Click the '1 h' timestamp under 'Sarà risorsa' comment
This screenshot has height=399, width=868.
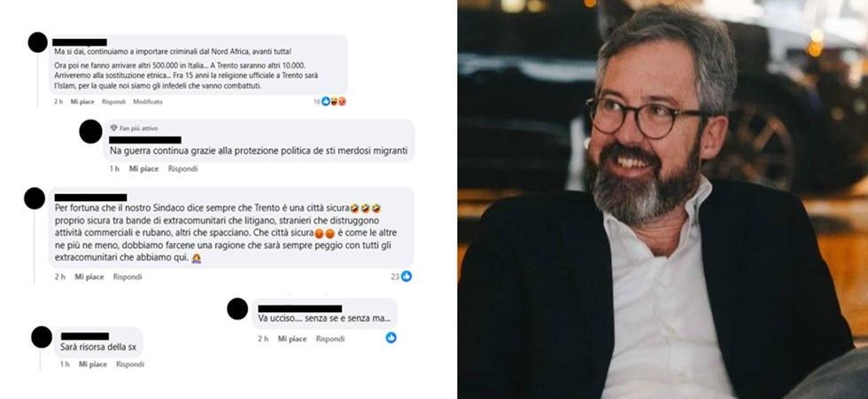[65, 364]
